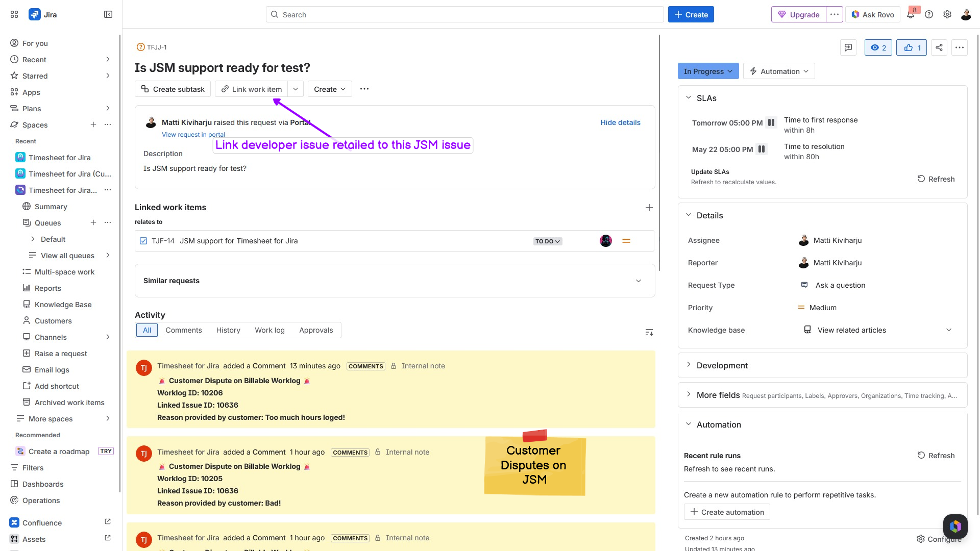This screenshot has width=980, height=551.
Task: Open the Rovo floating chat button
Action: tap(955, 527)
